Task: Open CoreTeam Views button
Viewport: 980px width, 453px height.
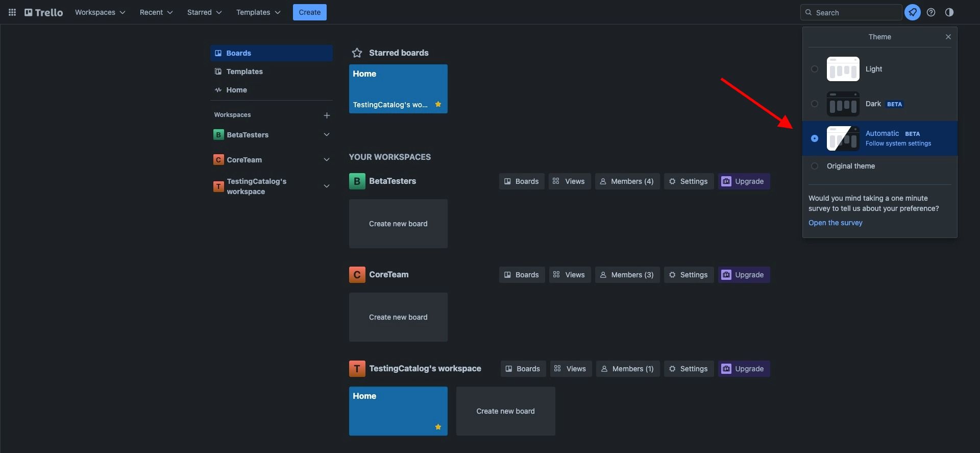Action: click(x=570, y=275)
